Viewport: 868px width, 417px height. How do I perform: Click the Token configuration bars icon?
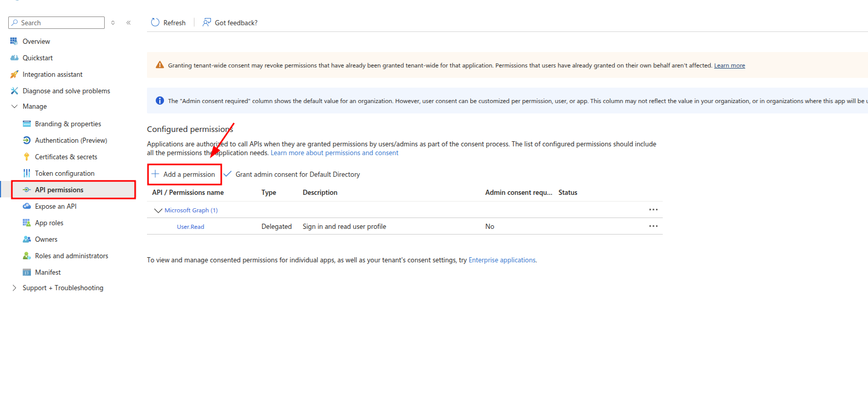click(x=27, y=173)
